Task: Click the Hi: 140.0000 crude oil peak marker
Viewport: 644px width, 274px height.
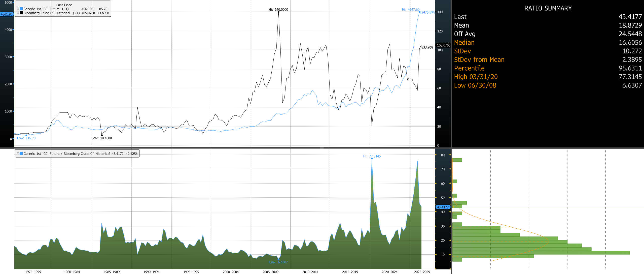Action: point(278,12)
